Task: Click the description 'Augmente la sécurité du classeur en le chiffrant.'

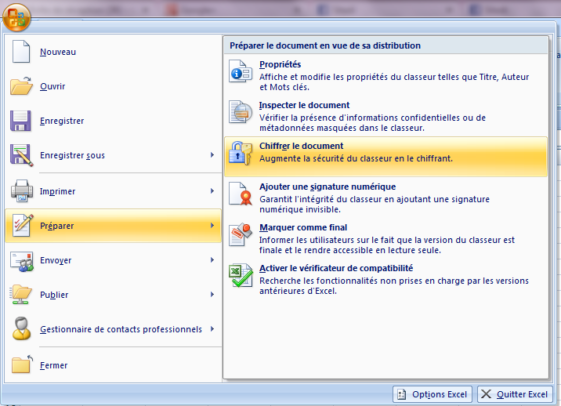Action: pos(356,158)
